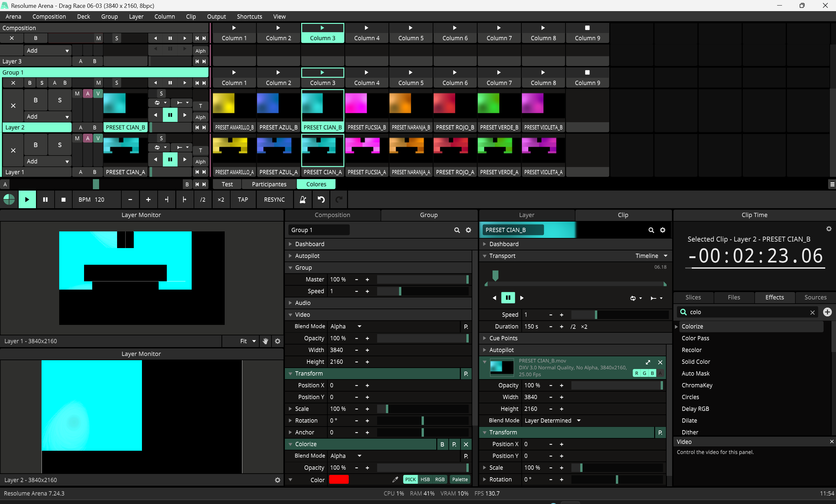The image size is (836, 504).
Task: Select the PRESET FUCSIA_B clip thumbnail
Action: (366, 103)
